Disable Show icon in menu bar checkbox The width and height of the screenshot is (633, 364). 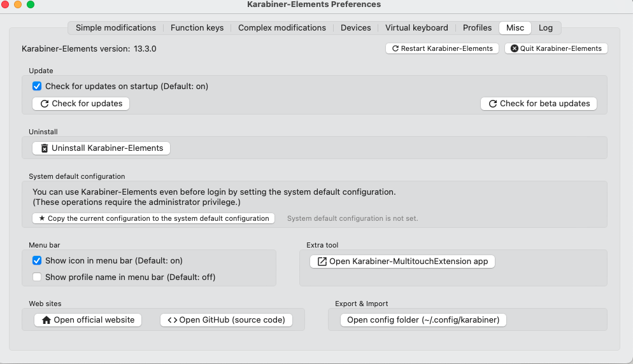(x=37, y=261)
